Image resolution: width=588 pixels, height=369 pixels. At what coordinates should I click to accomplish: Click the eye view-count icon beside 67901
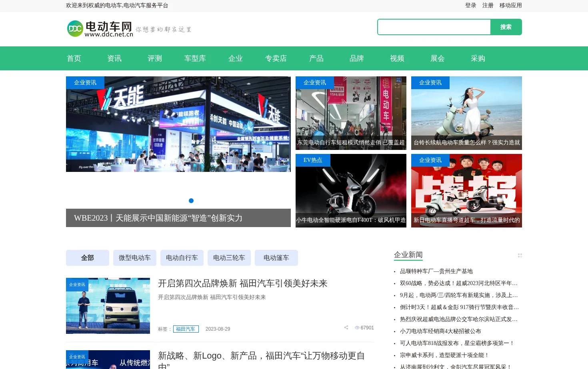pos(357,328)
